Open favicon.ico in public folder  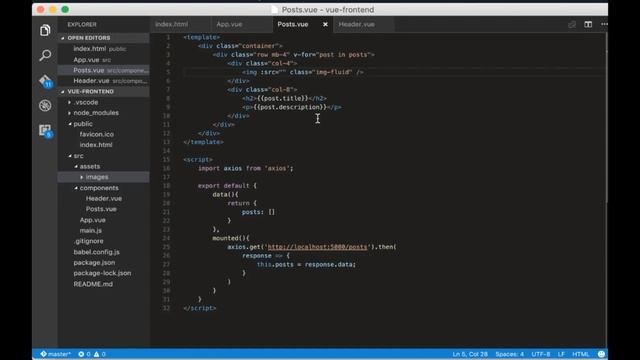(104, 134)
